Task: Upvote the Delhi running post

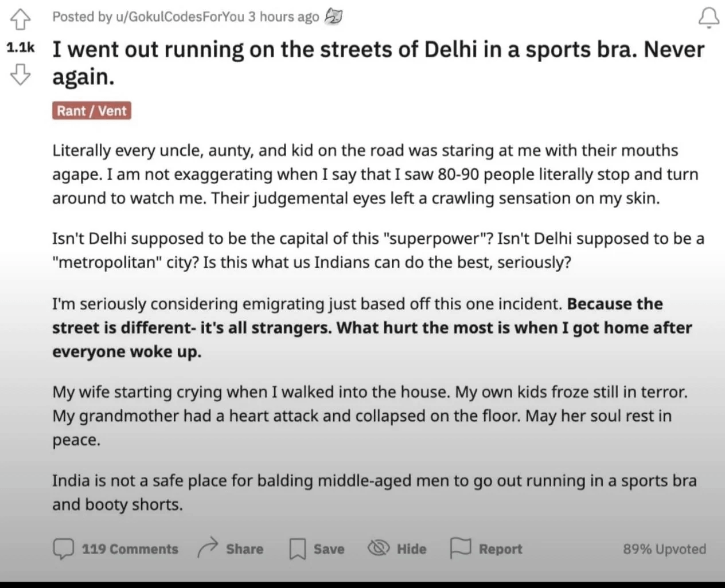Action: pos(21,20)
